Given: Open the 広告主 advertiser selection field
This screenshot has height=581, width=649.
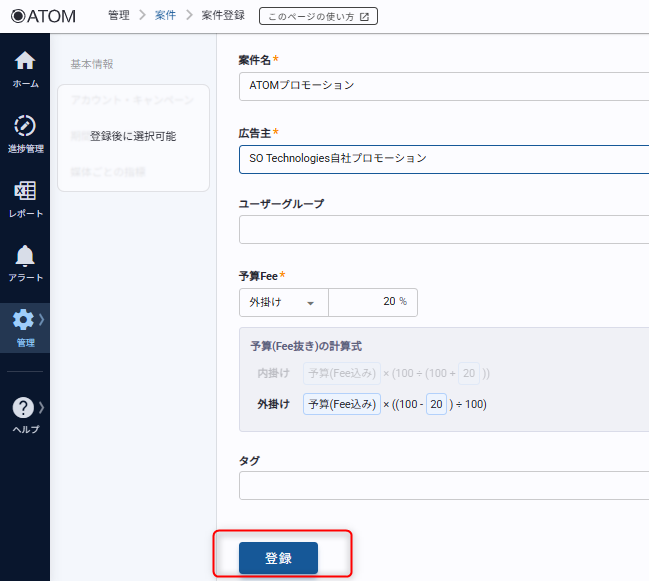Looking at the screenshot, I should tap(444, 158).
